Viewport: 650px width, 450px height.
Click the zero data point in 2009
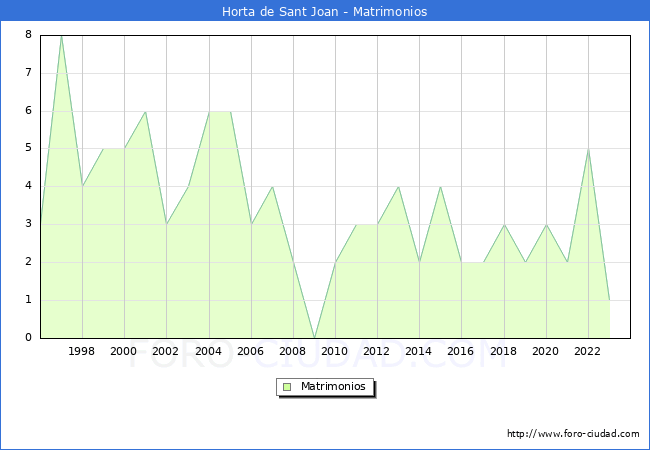point(314,337)
